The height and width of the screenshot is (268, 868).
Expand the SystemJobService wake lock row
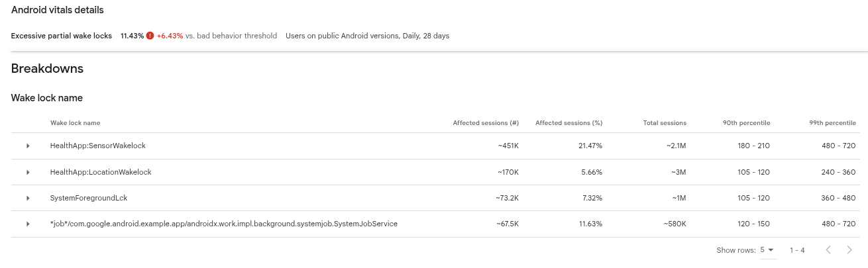pos(28,224)
